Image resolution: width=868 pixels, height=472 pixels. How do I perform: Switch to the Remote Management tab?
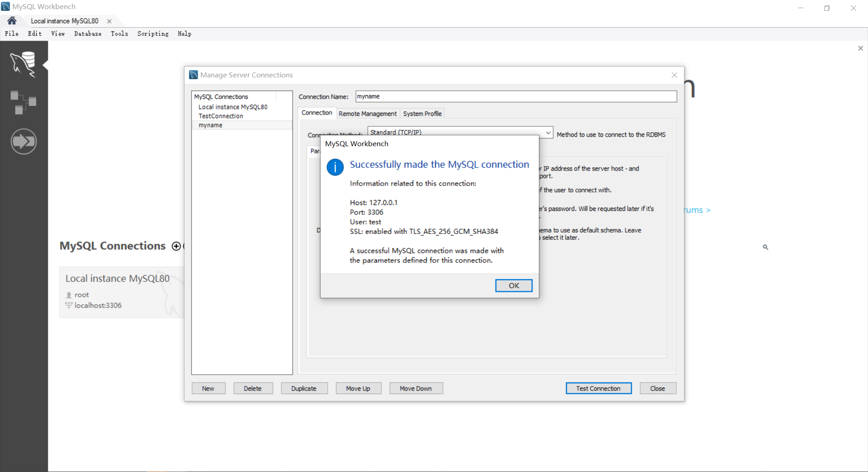(x=368, y=114)
